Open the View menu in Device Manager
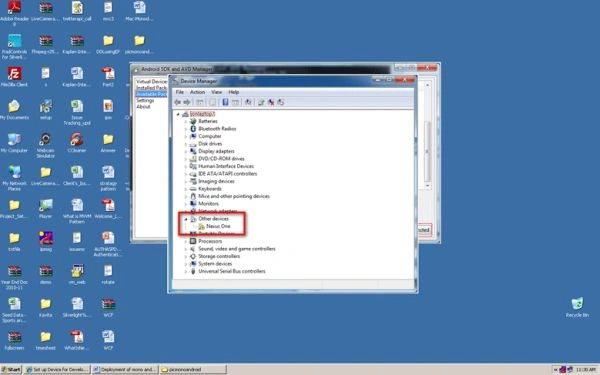This screenshot has height=375, width=600. point(217,92)
